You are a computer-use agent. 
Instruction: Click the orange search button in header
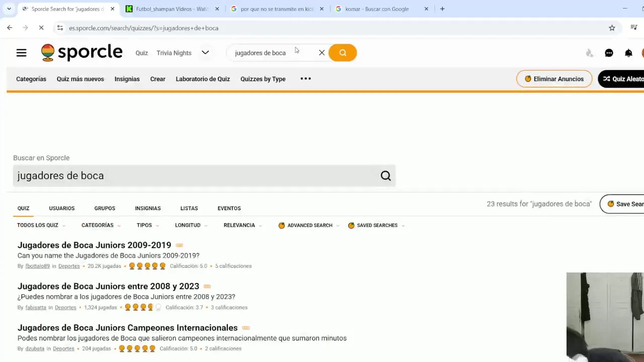click(343, 53)
